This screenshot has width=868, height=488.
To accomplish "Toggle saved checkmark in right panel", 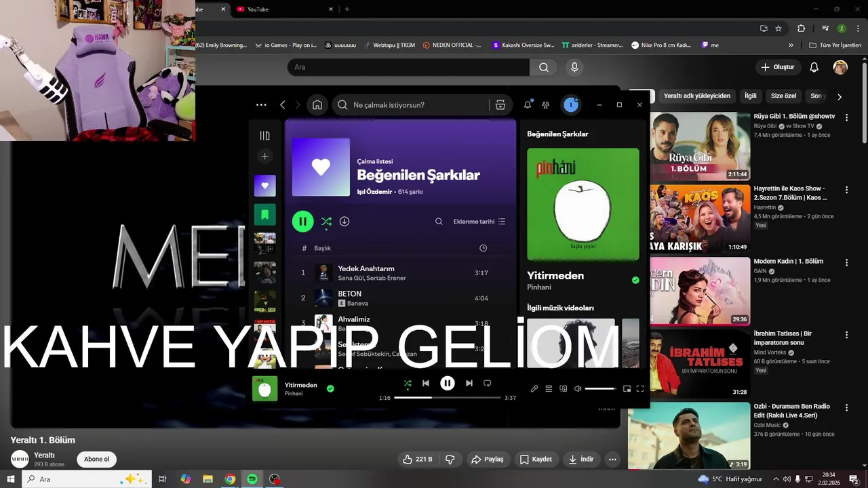I will click(x=635, y=280).
